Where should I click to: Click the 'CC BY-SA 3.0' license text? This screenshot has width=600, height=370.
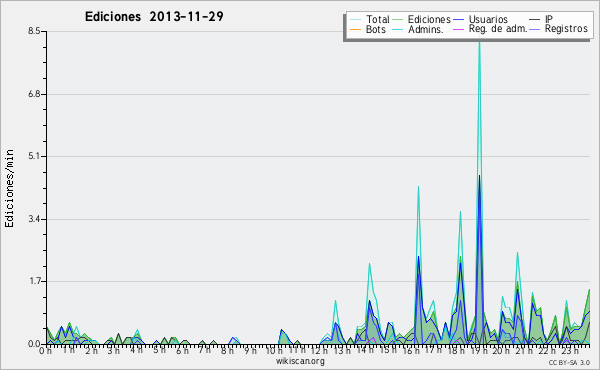569,362
